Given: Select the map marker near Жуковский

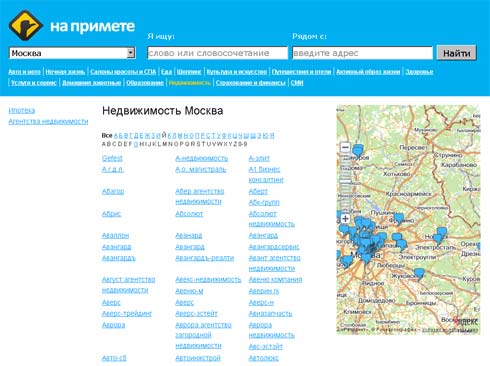Looking at the screenshot, I should pyautogui.click(x=419, y=274).
